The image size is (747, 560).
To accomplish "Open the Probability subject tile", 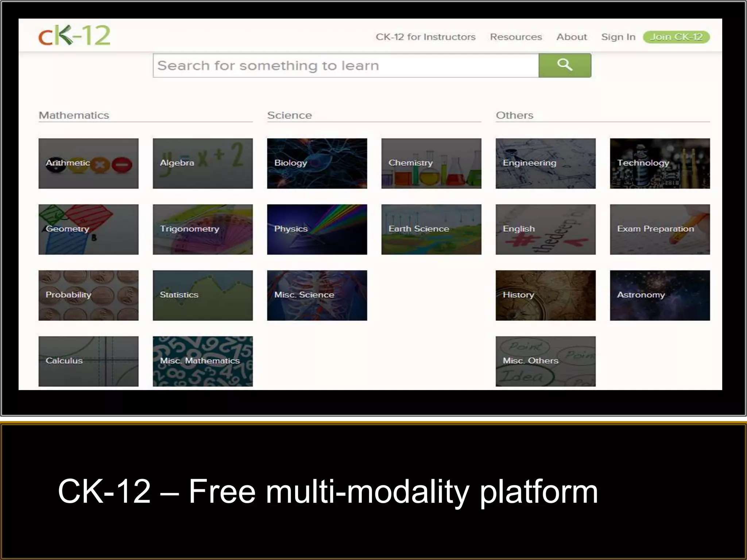I will tap(89, 295).
